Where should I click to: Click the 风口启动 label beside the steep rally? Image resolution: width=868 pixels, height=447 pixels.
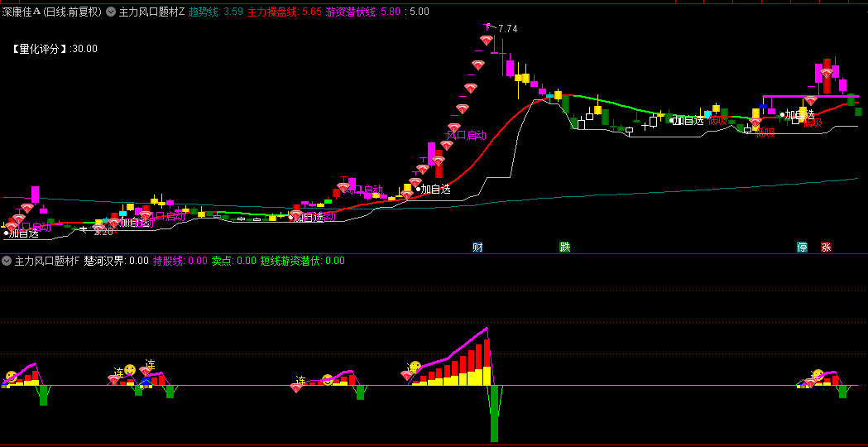[x=466, y=135]
